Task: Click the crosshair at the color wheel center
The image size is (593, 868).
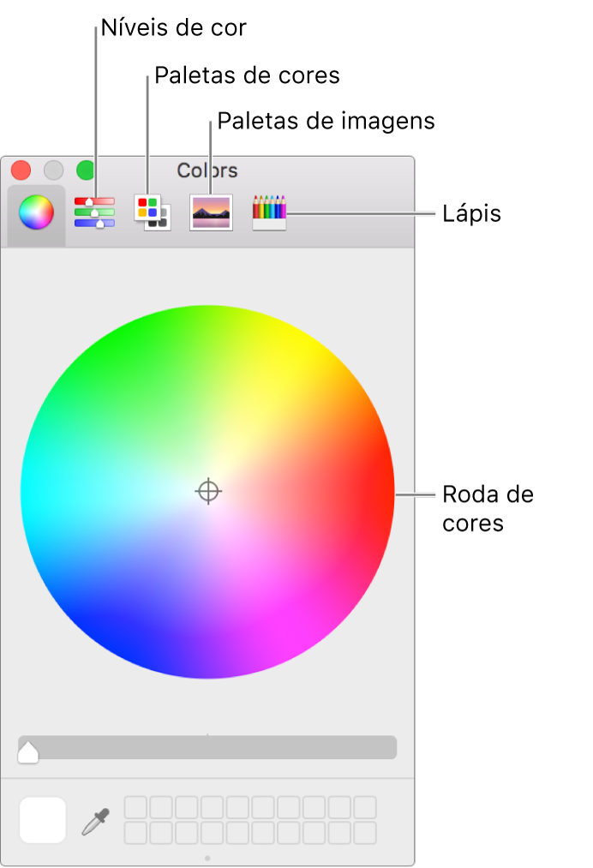Action: [x=208, y=491]
